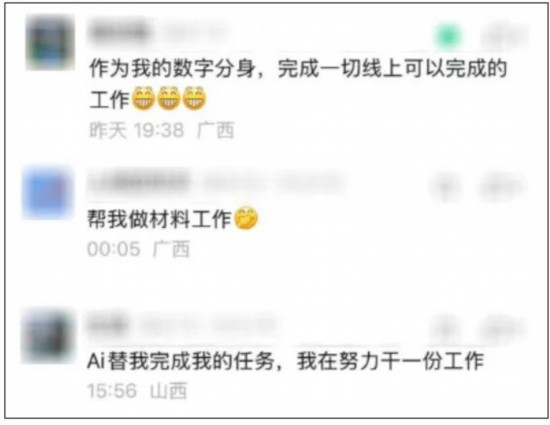Select the comment text "帮我做材料工作"

coord(159,219)
